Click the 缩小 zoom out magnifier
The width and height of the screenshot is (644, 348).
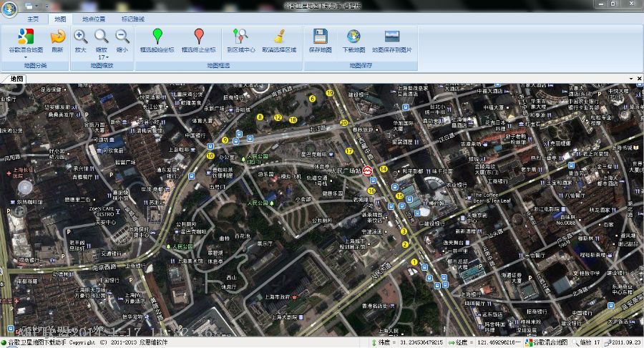point(122,37)
